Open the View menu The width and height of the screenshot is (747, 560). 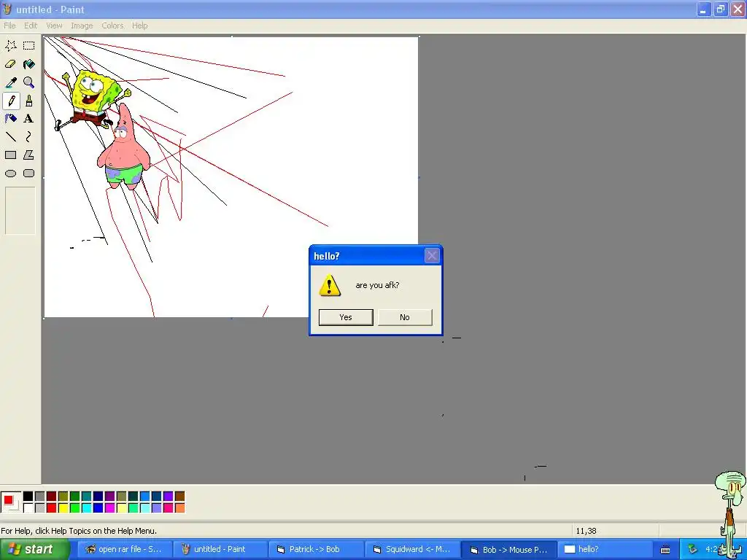54,26
